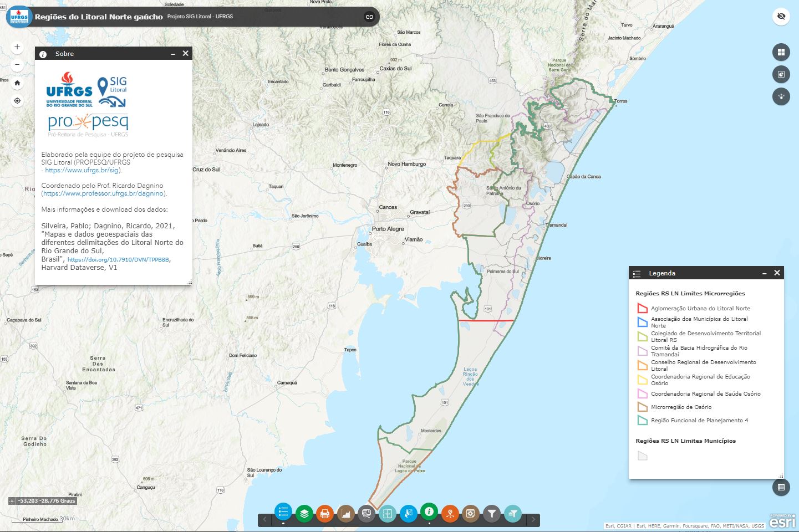Open the Layer List widget

(x=304, y=514)
